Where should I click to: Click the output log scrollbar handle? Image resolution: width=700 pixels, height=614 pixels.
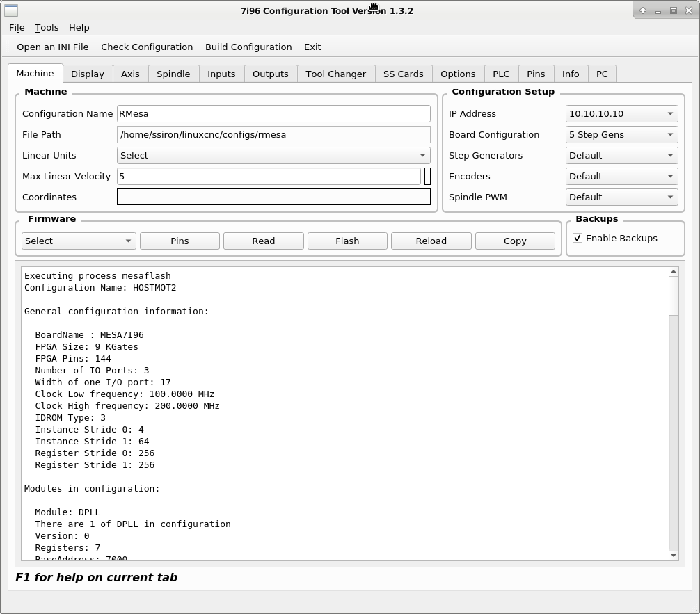click(674, 296)
